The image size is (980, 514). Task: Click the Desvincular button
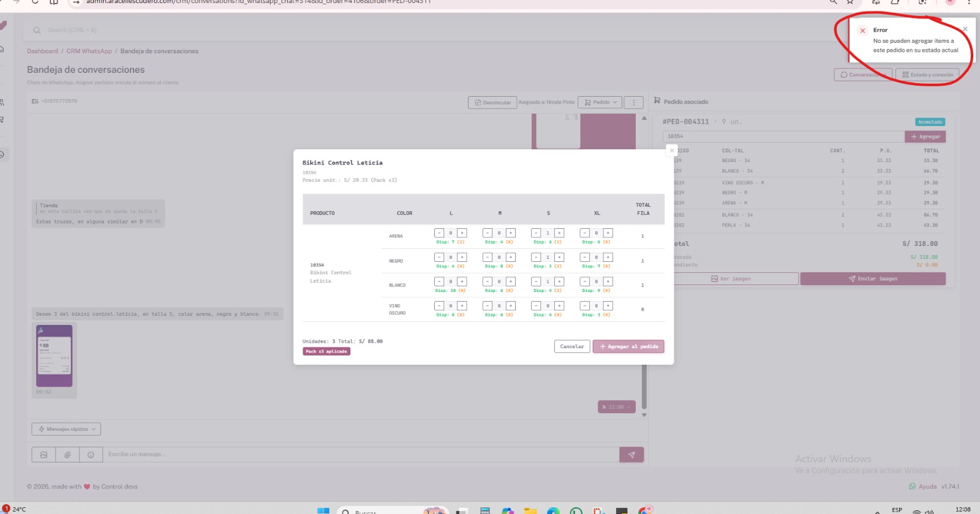tap(492, 102)
